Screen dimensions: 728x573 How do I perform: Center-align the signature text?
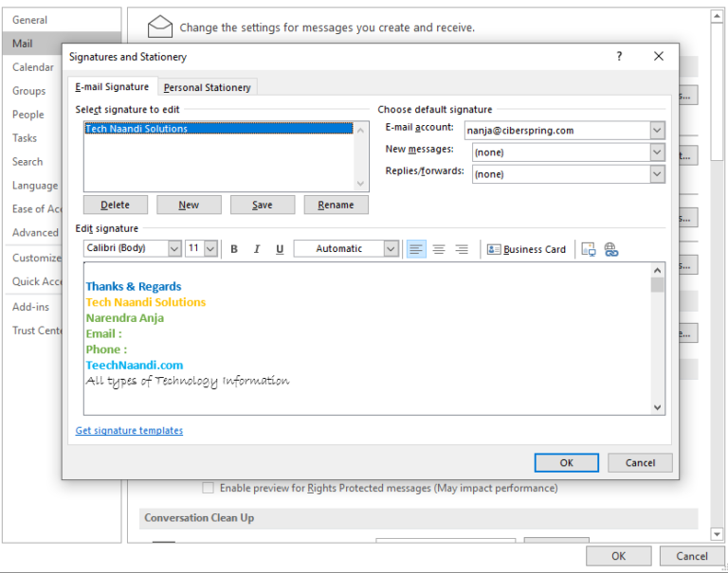coord(439,249)
